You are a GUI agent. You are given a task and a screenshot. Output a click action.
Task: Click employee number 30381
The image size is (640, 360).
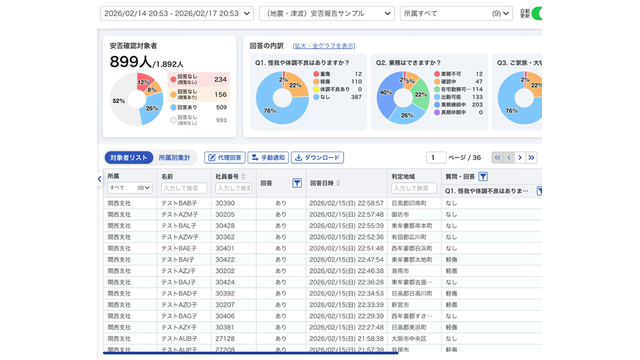[x=225, y=327]
